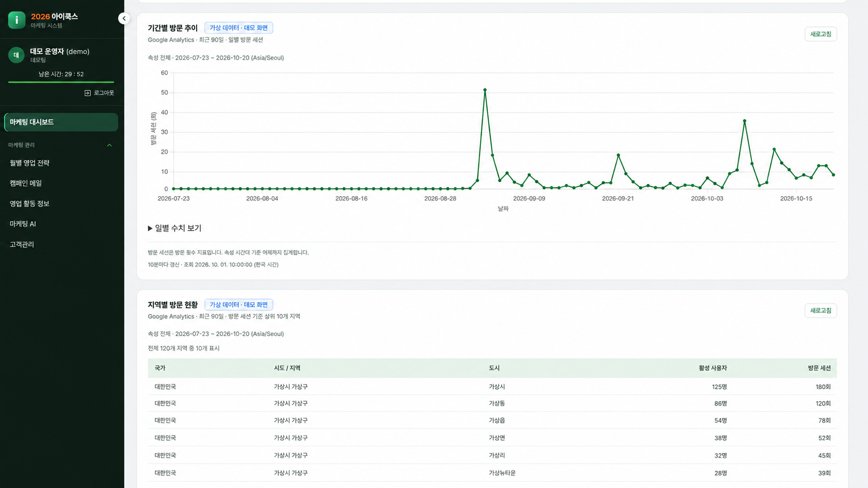Click the 국가 column header
The height and width of the screenshot is (488, 868).
pyautogui.click(x=160, y=368)
